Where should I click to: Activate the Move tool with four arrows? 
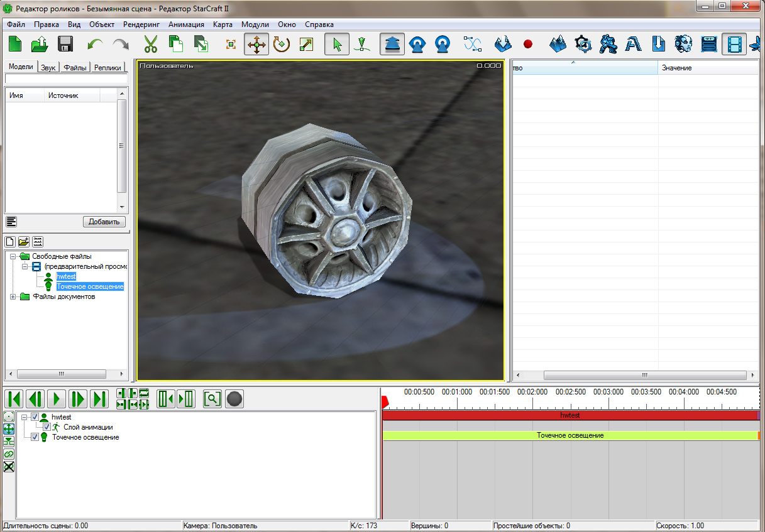[x=256, y=45]
